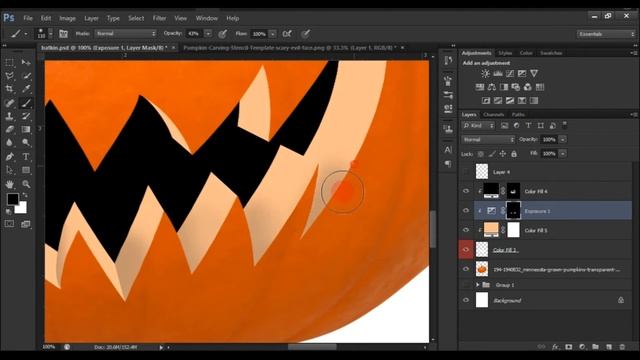The width and height of the screenshot is (640, 360).
Task: Show the hidden Group 1
Action: tap(466, 284)
